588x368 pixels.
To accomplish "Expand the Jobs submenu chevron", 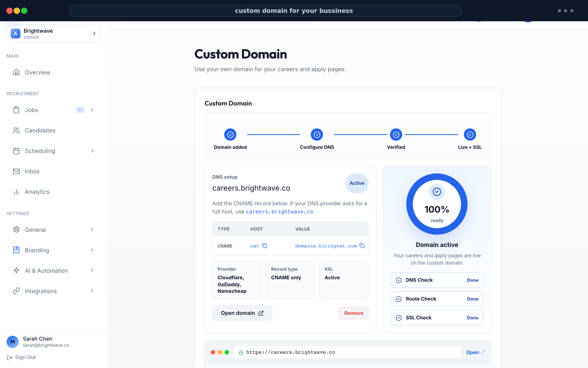I will (x=92, y=110).
